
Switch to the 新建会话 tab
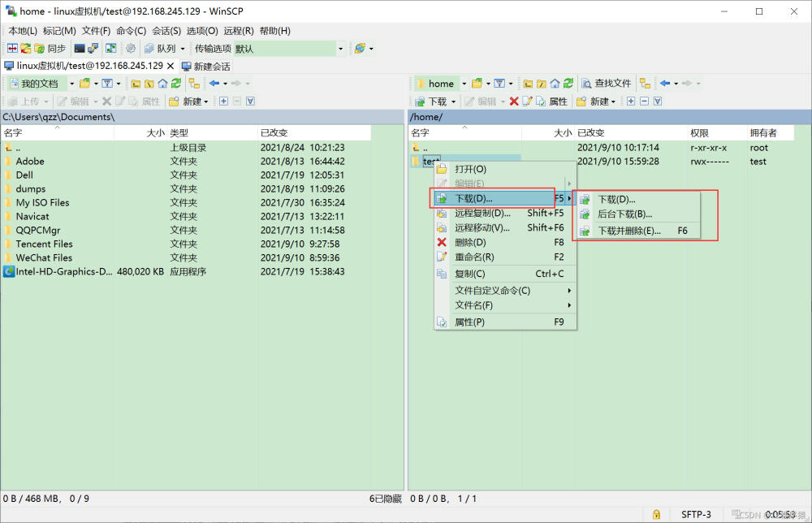point(205,67)
